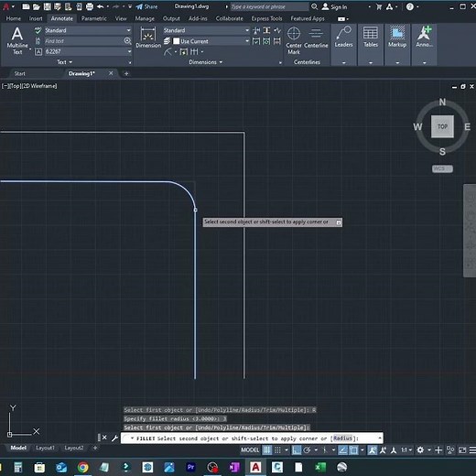Image resolution: width=476 pixels, height=476 pixels.
Task: Open the Help question mark icon
Action: pyautogui.click(x=410, y=6)
